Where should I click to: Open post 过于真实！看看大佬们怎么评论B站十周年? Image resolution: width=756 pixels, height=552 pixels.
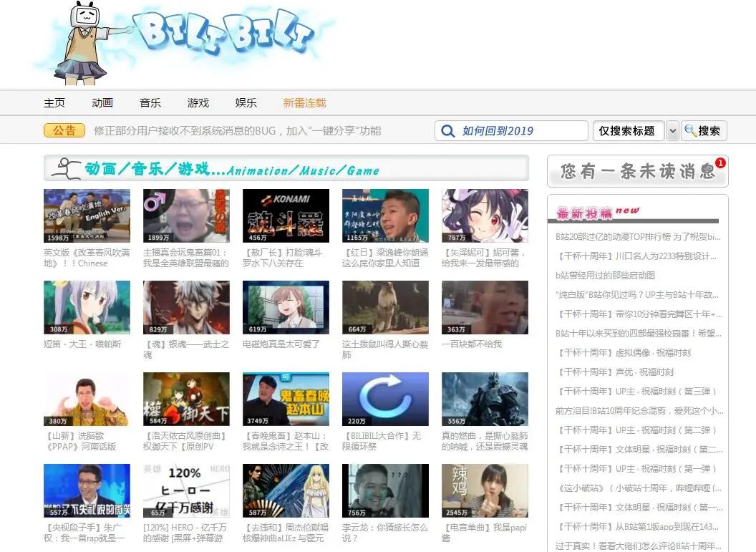point(639,546)
